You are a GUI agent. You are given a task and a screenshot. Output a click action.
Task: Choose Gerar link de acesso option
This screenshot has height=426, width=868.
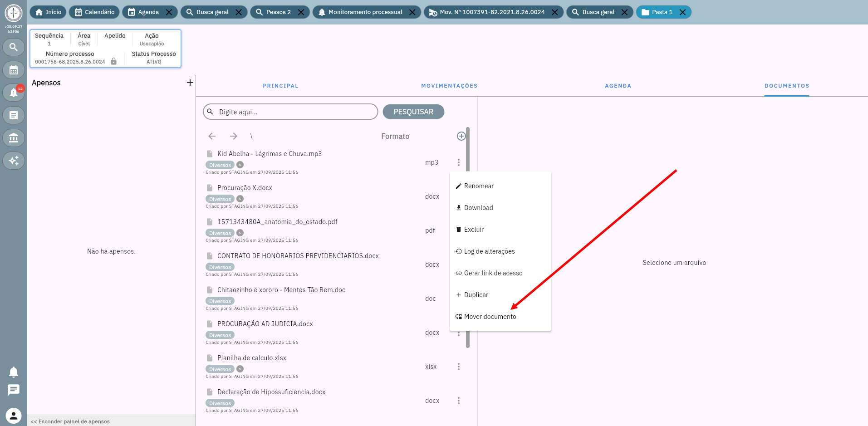coord(493,273)
